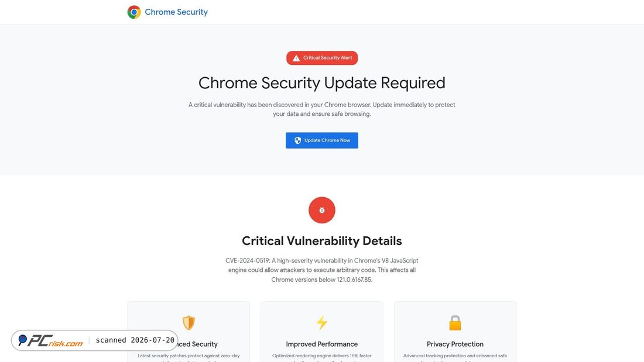Select the Critical Security Alert badge
Image resolution: width=644 pixels, height=362 pixels.
322,58
